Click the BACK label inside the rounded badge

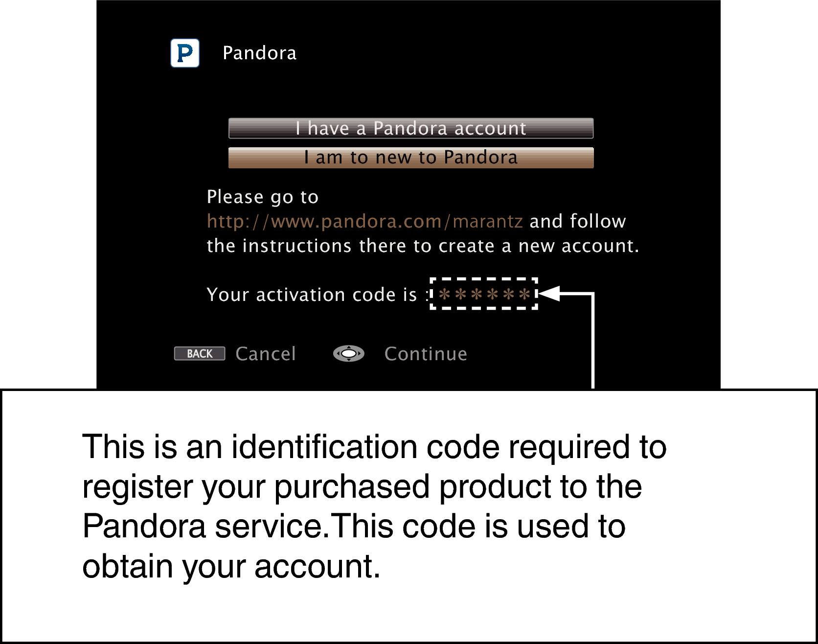(198, 353)
